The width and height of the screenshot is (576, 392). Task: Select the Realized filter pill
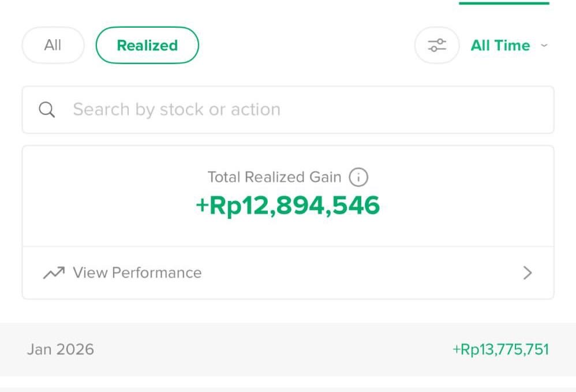click(147, 46)
